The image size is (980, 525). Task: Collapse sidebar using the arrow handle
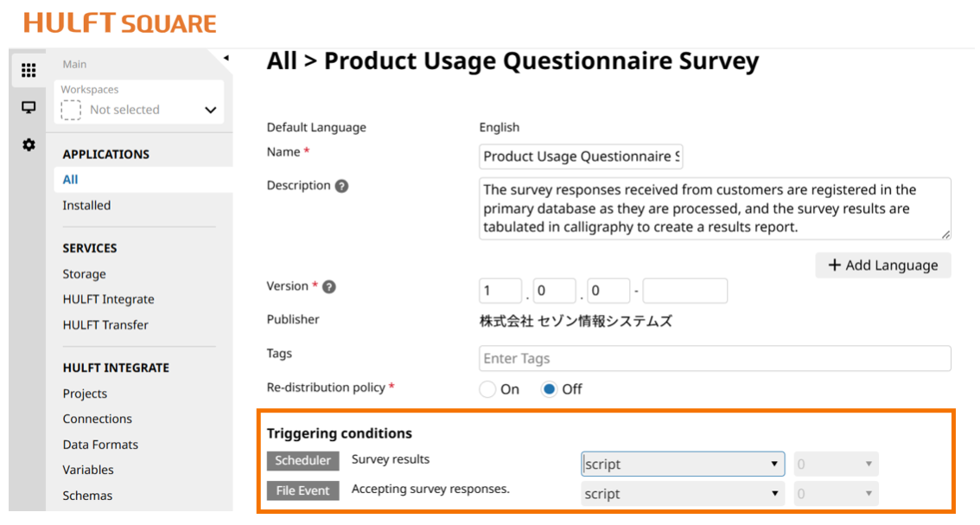[226, 59]
